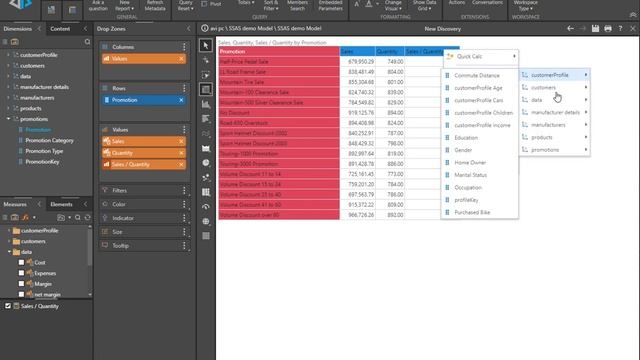Viewport: 640px width, 360px height.
Task: Open Members Search
Action: click(x=297, y=5)
